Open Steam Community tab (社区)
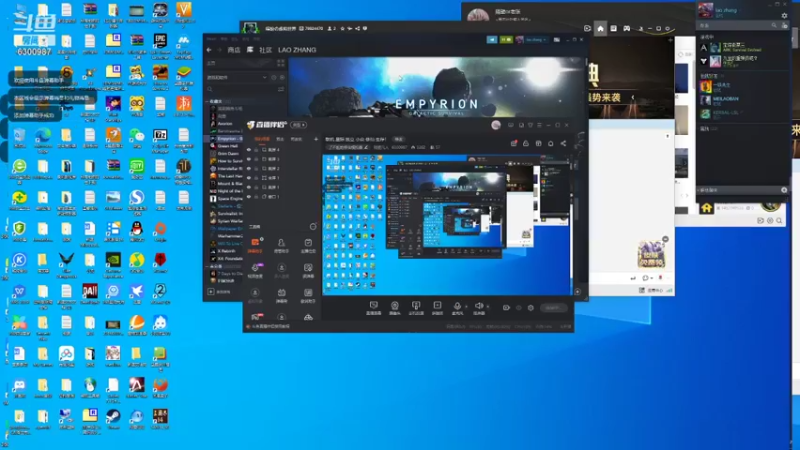 (265, 50)
